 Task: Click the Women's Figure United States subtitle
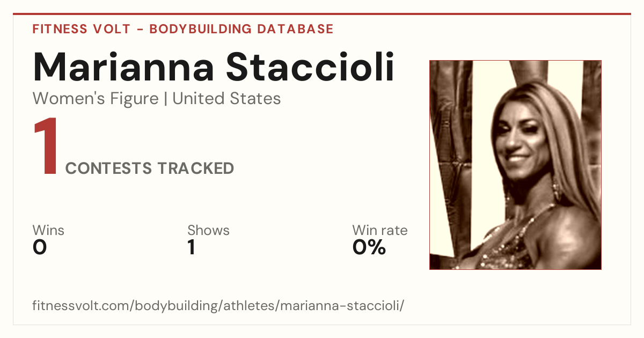click(x=157, y=99)
